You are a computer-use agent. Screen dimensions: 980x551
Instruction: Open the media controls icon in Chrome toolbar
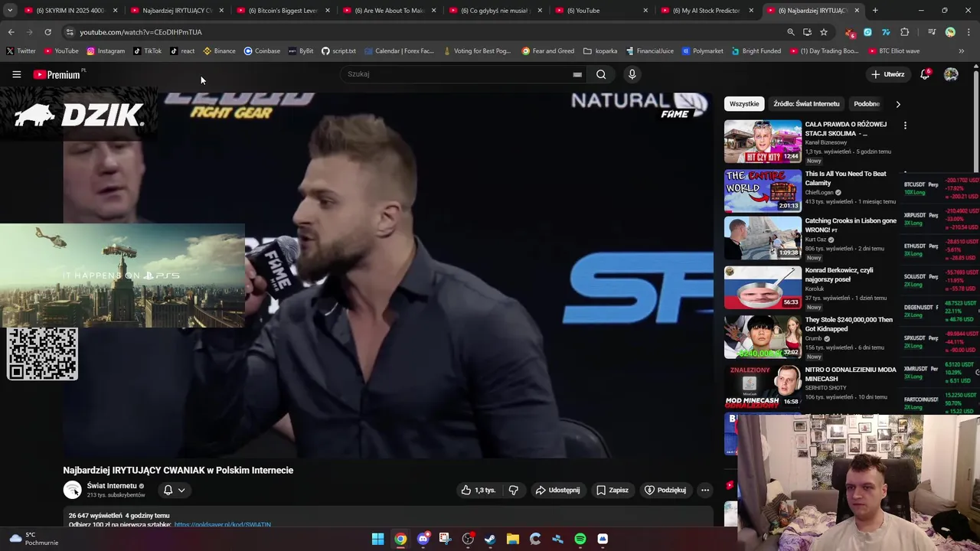click(x=932, y=32)
